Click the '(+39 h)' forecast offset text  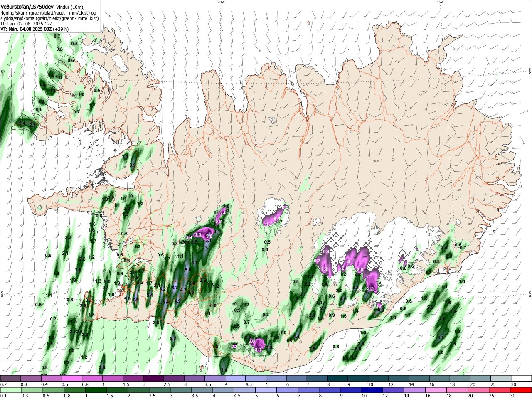pyautogui.click(x=61, y=29)
